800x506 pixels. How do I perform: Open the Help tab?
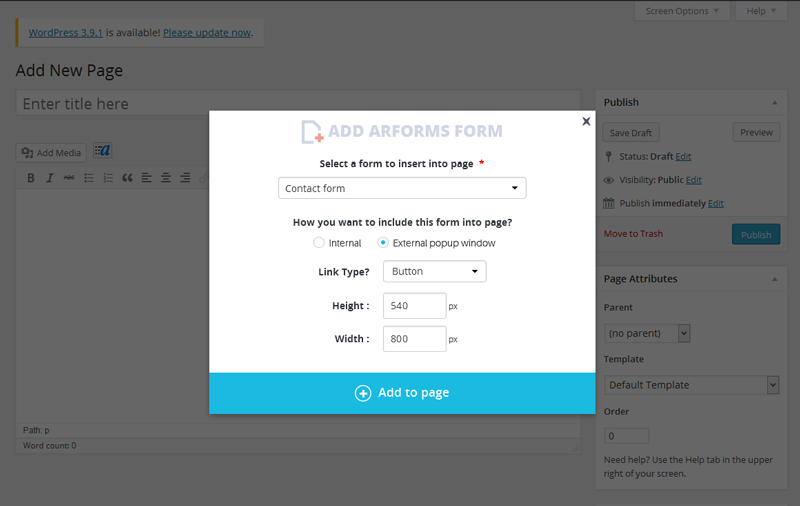click(x=761, y=11)
